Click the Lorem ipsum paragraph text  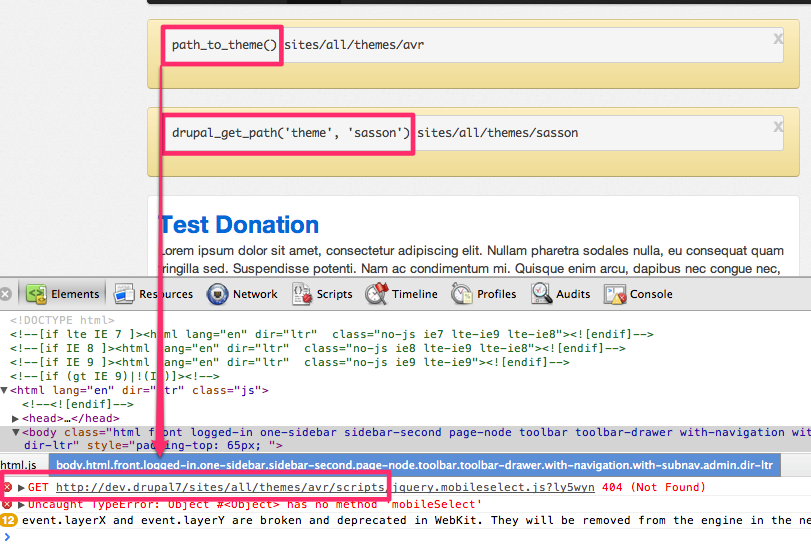pos(472,259)
